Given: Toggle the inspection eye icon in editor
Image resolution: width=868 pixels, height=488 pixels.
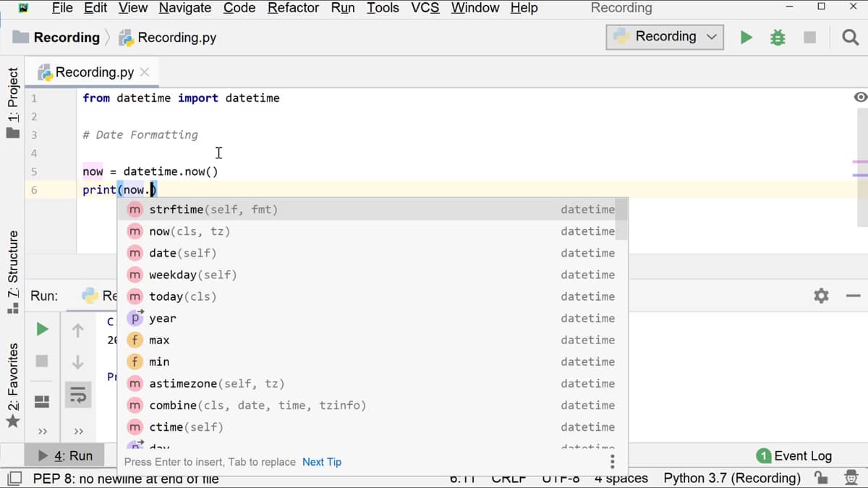Looking at the screenshot, I should pyautogui.click(x=860, y=98).
